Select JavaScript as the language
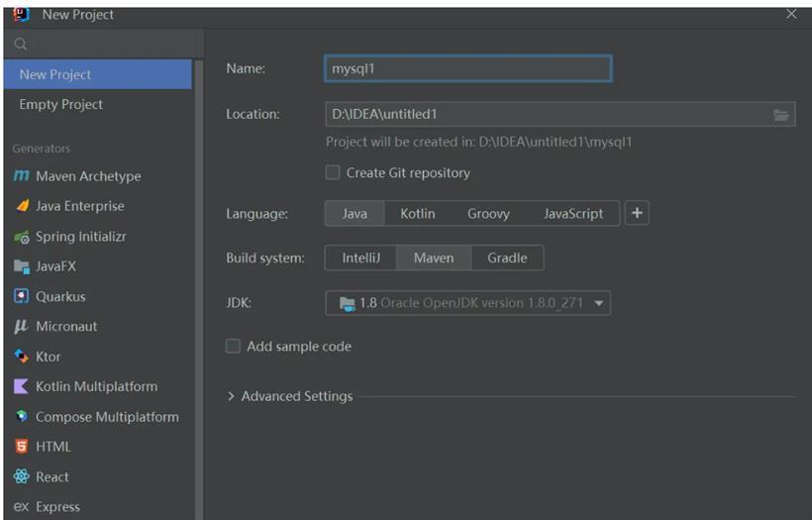Image resolution: width=812 pixels, height=520 pixels. point(573,213)
